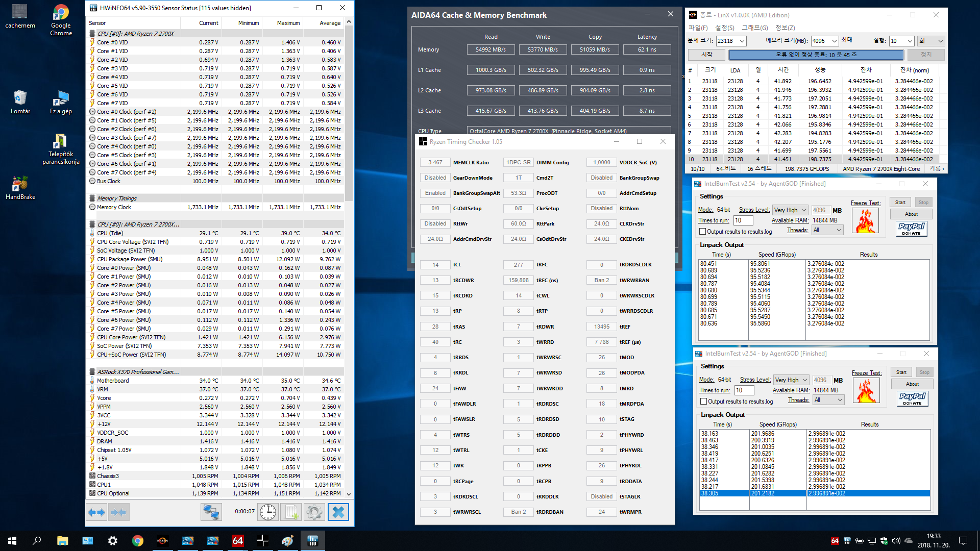Screen dimensions: 980x551
Task: Open Lomtár recycle bin desktop icon
Action: 20,102
